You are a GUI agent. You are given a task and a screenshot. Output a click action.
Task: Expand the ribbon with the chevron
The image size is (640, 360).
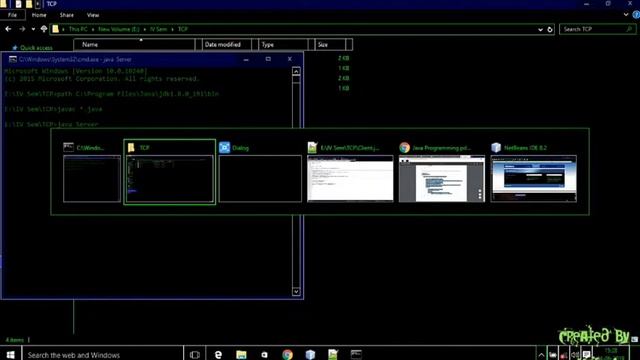[626, 15]
